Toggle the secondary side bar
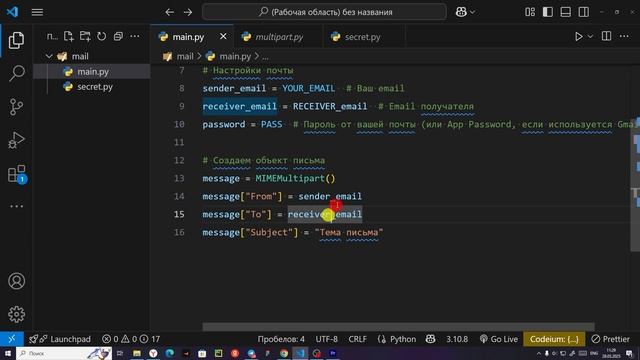Viewport: 640px width, 360px height. pyautogui.click(x=584, y=12)
